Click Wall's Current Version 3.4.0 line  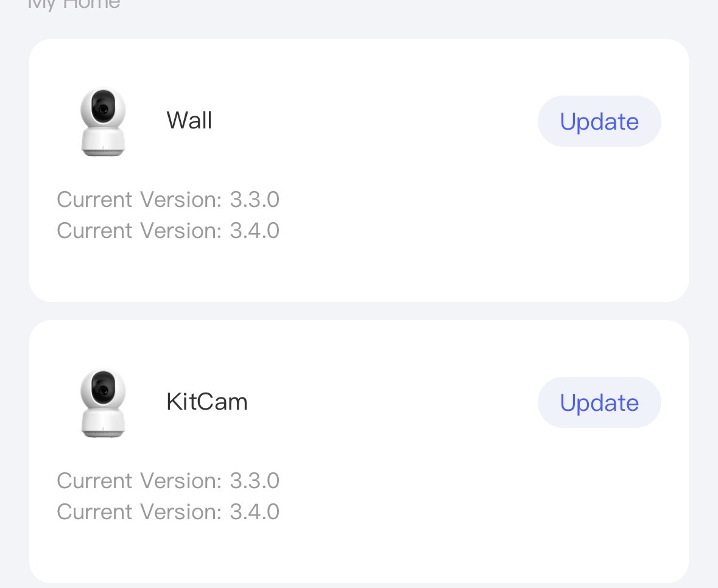(x=168, y=231)
